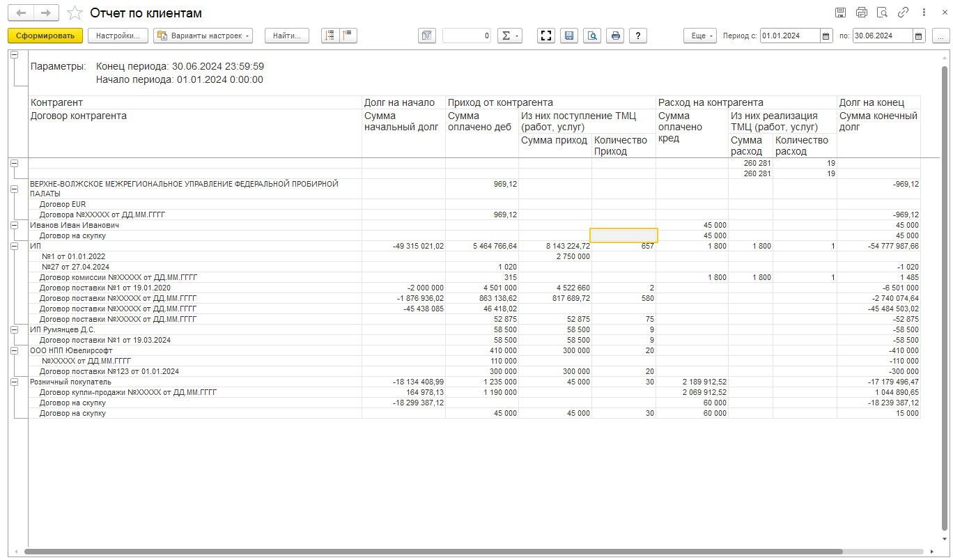Click the Найти... button
Screen dimensions: 953x560
[x=287, y=36]
